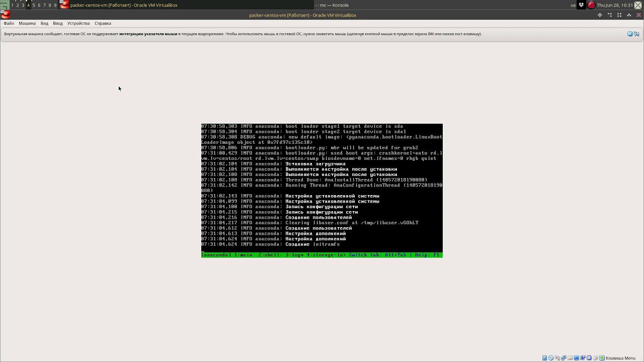This screenshot has width=644, height=362.
Task: Click the network adapters status icon
Action: click(564, 358)
